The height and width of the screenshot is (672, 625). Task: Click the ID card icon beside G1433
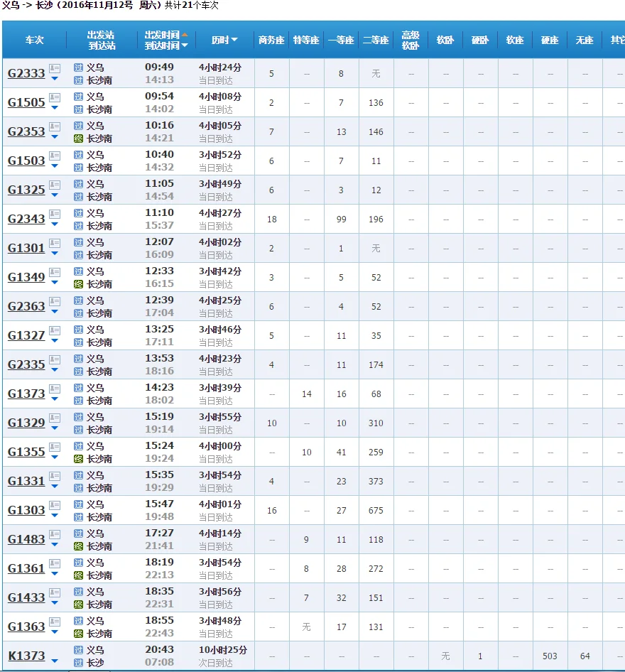click(x=55, y=592)
